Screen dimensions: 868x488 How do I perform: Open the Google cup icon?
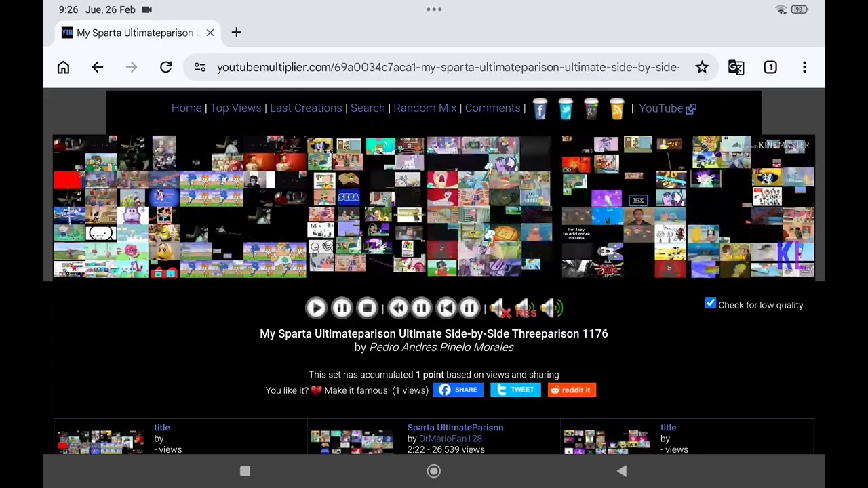[591, 108]
